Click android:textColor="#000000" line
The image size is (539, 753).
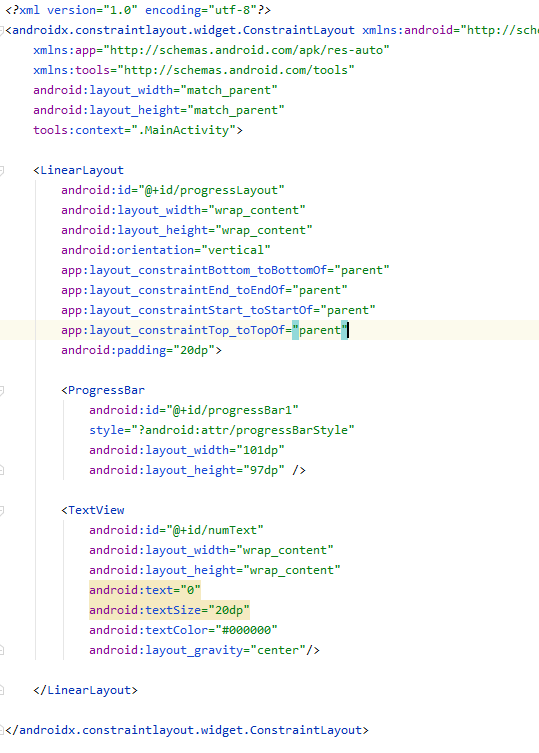(x=183, y=631)
